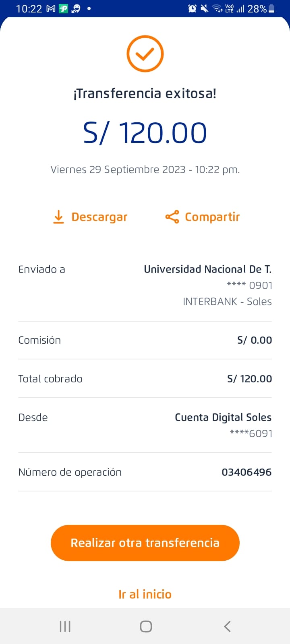The height and width of the screenshot is (644, 290).
Task: Tap Cuenta Digital Soles source account
Action: pos(223,417)
